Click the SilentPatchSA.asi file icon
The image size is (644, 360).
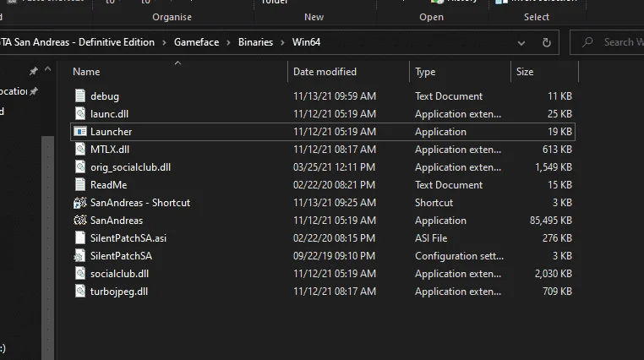80,237
